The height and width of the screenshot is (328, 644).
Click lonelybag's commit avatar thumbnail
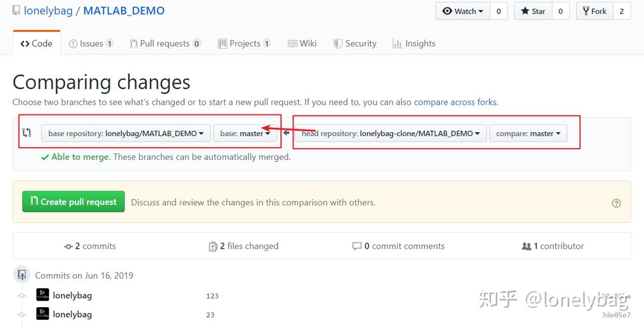click(x=42, y=295)
